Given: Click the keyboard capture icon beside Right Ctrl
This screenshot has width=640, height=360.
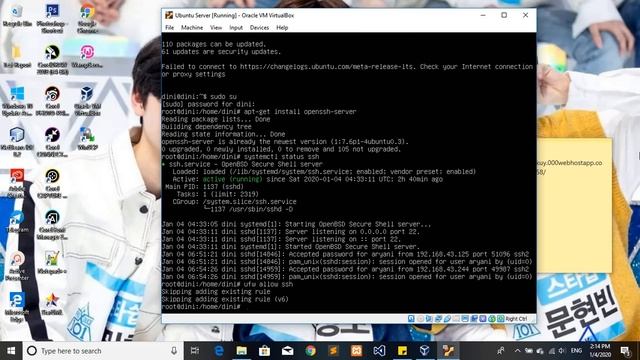Looking at the screenshot, I should point(501,319).
